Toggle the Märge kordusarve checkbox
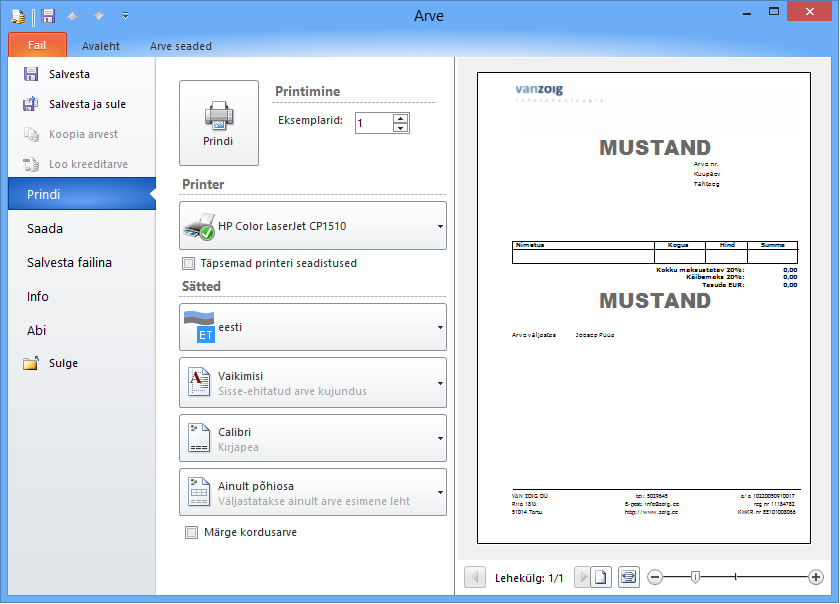The height and width of the screenshot is (604, 840). pyautogui.click(x=191, y=532)
